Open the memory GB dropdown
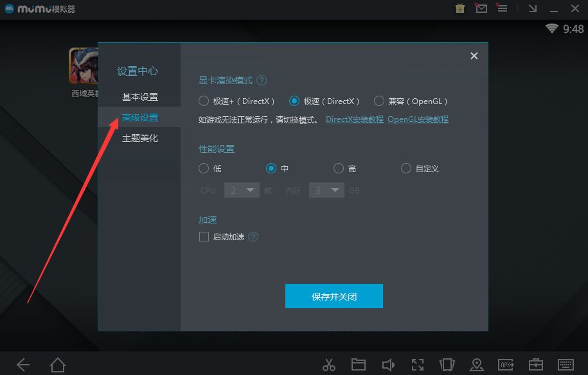 326,190
